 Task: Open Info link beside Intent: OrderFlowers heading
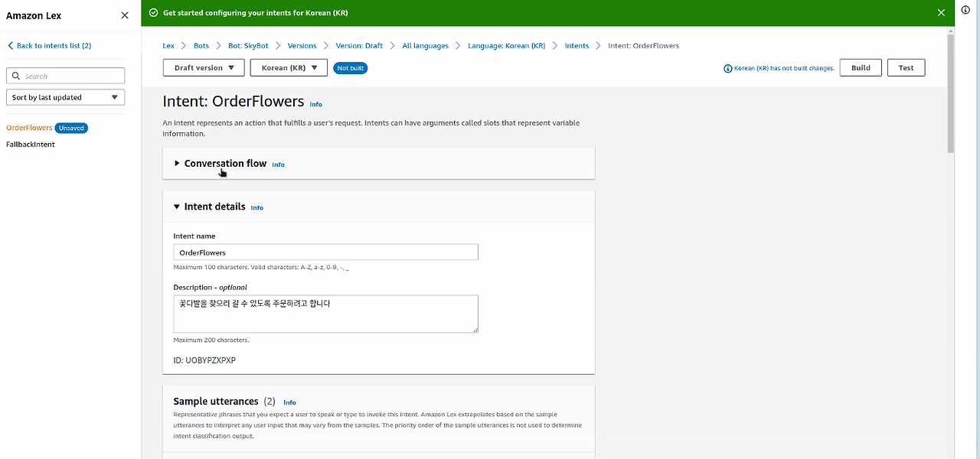[315, 104]
